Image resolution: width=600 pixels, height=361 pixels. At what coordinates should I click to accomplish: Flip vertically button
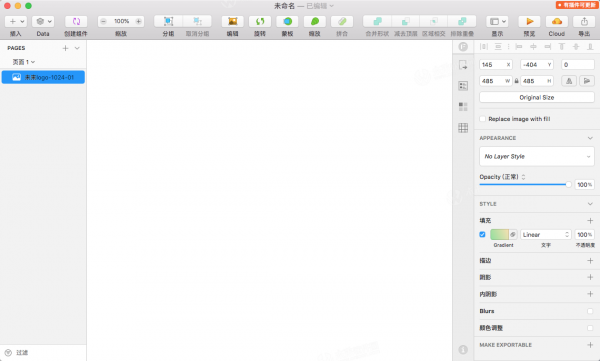click(587, 81)
